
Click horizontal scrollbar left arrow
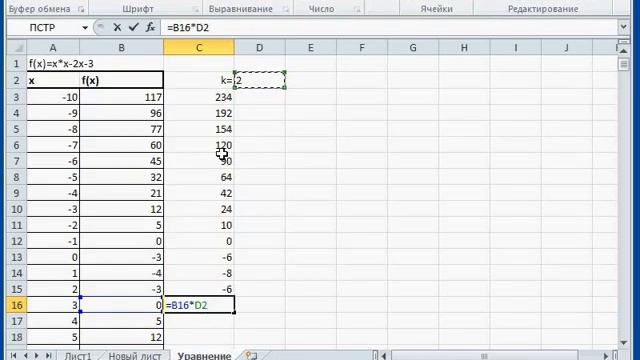coord(384,356)
